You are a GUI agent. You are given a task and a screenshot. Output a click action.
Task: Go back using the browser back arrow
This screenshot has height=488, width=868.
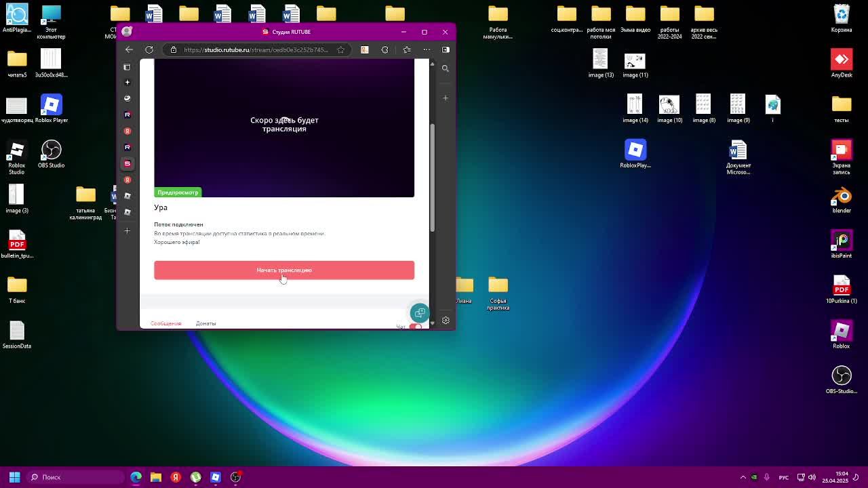(129, 49)
